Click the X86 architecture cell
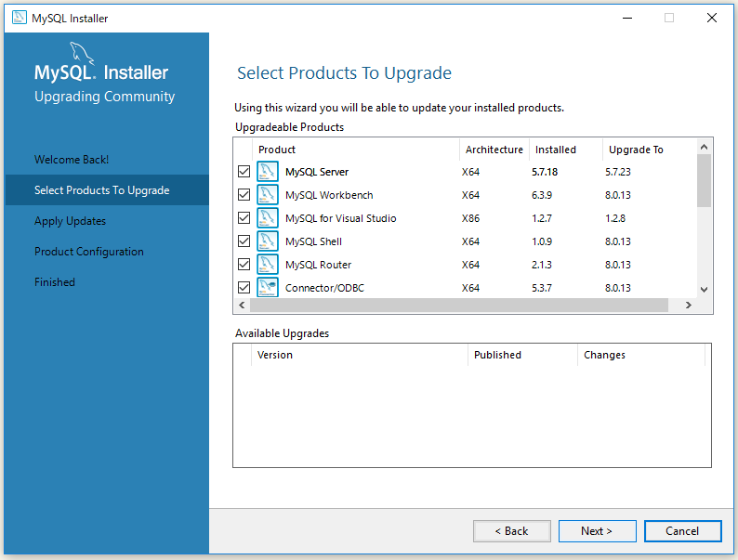Screen dimensions: 738x560 pyautogui.click(x=470, y=218)
